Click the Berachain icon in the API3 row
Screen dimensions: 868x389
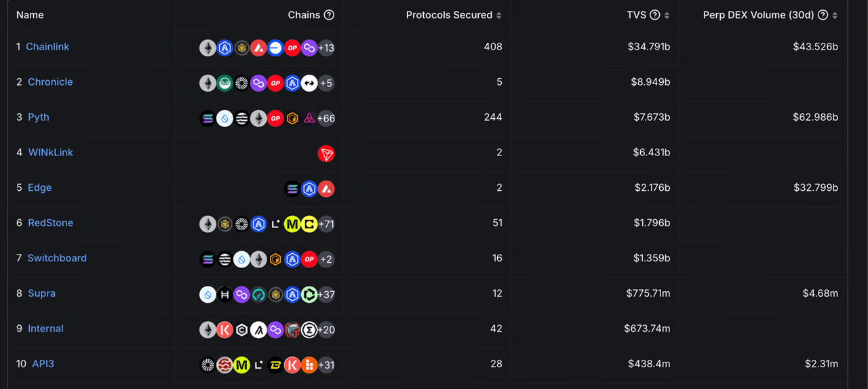tap(275, 365)
